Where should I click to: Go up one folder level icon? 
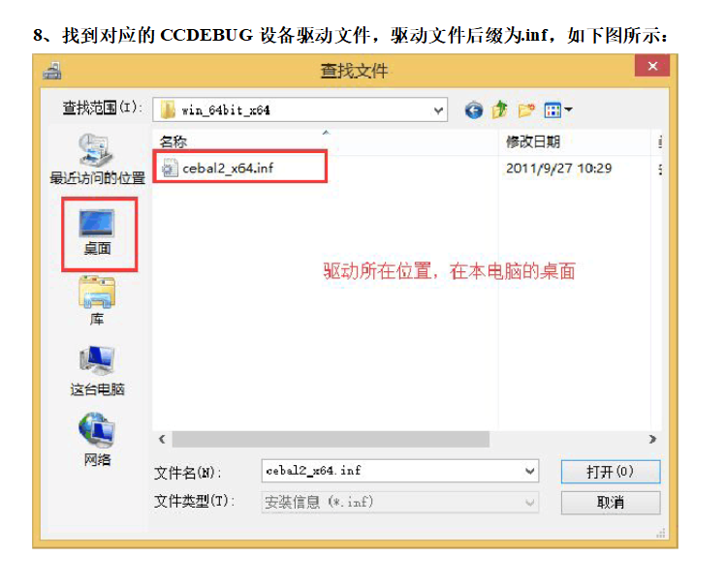point(499,110)
